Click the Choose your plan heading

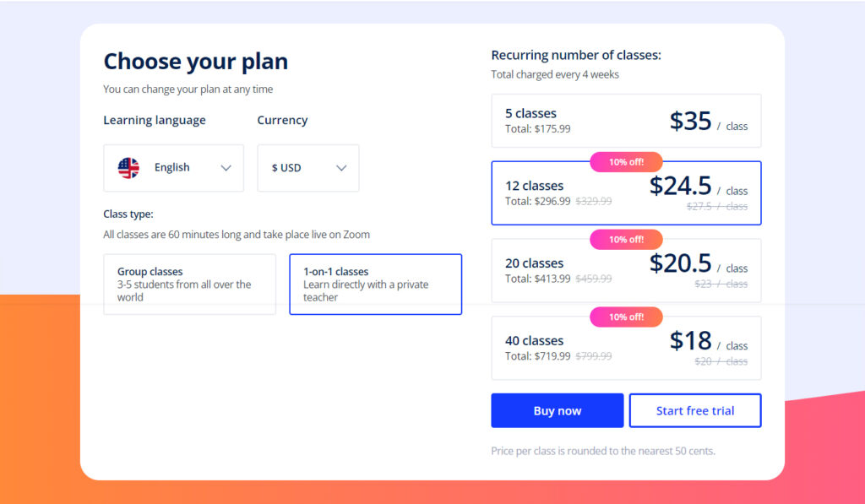(x=196, y=62)
